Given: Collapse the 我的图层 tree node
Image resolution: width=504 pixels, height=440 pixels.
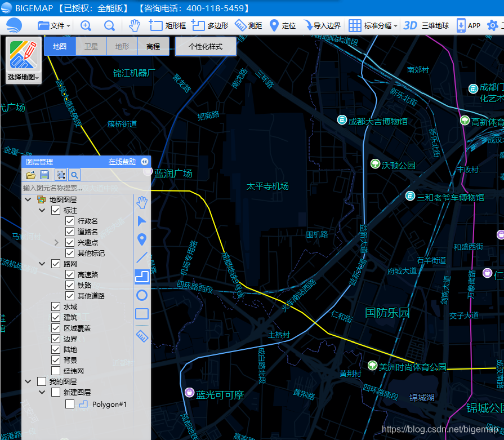Looking at the screenshot, I should (x=28, y=381).
